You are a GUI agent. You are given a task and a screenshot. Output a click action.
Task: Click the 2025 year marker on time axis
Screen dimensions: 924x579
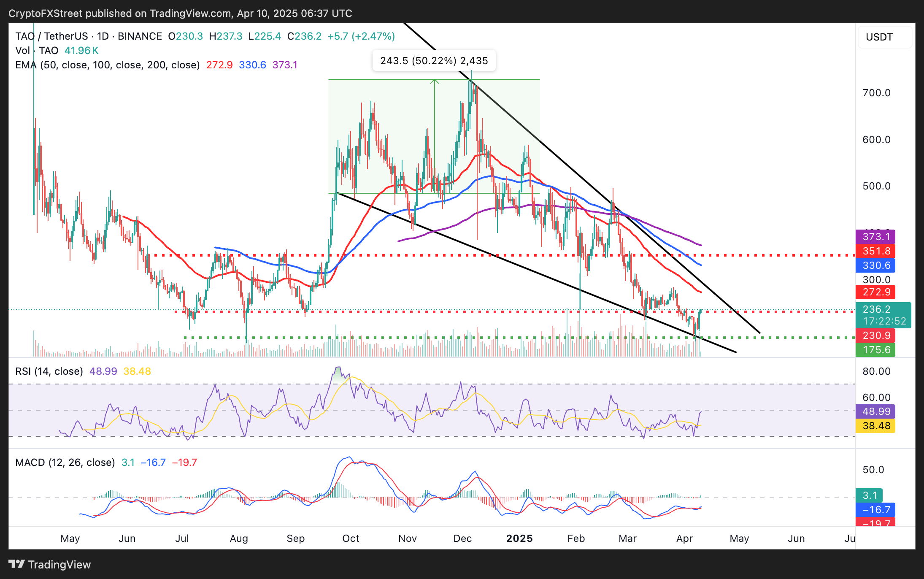[x=519, y=538]
